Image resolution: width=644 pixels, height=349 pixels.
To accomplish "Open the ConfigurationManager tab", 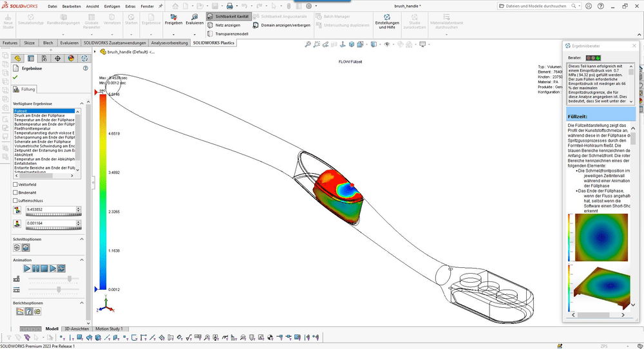I will point(44,59).
